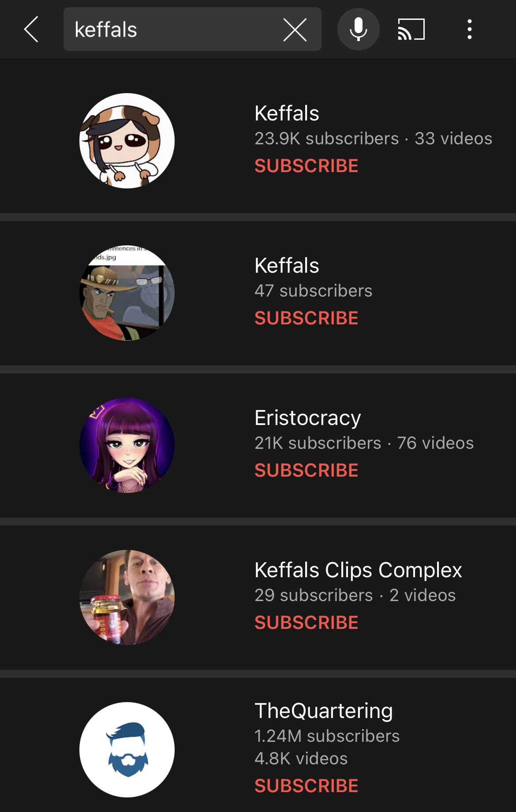
Task: Subscribe to the Keffals channel with 47 subscribers
Action: [307, 318]
